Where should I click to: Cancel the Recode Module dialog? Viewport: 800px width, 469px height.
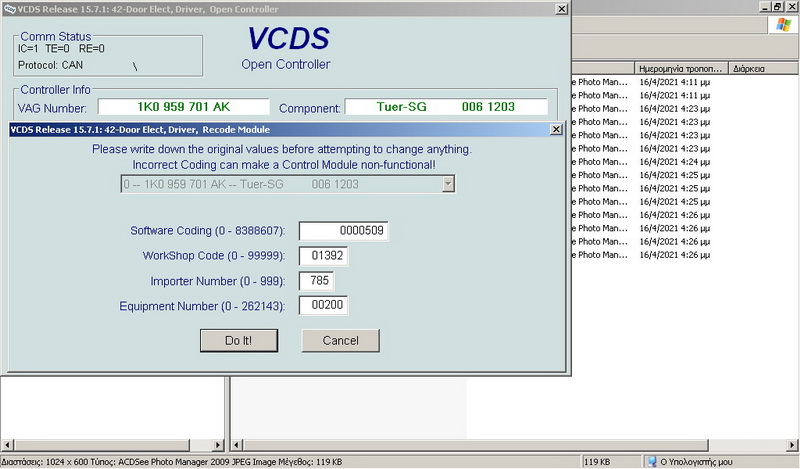point(340,340)
